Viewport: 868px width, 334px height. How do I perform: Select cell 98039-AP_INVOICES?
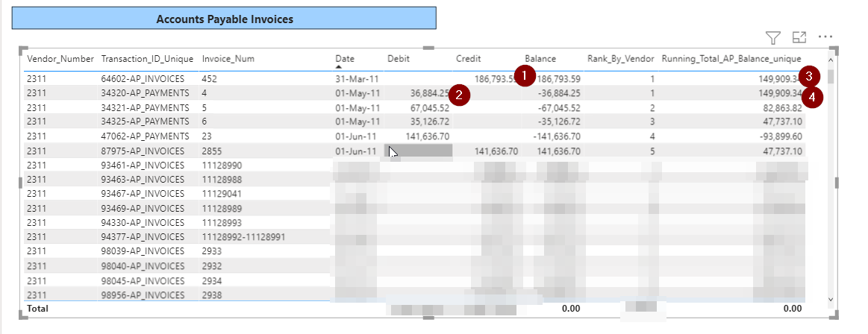click(x=143, y=251)
